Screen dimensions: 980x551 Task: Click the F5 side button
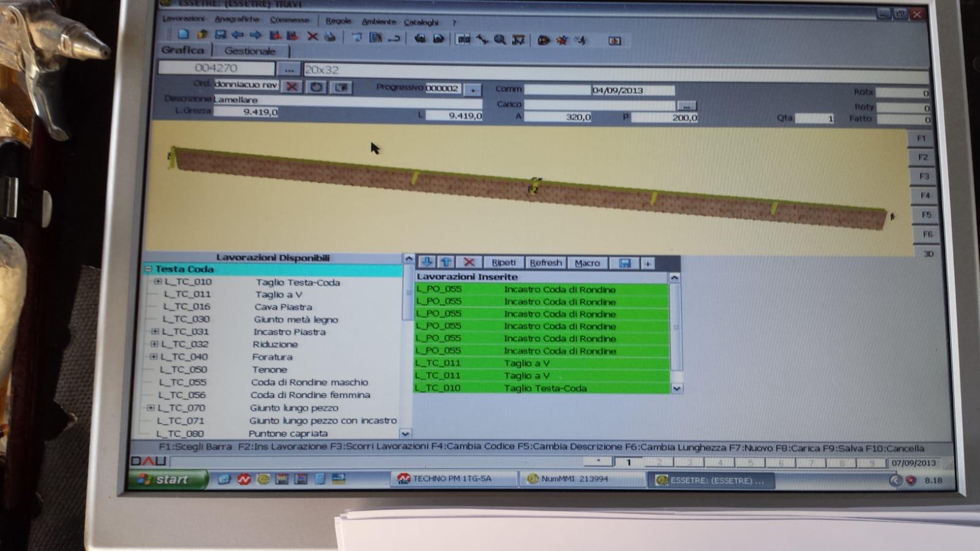pyautogui.click(x=926, y=215)
